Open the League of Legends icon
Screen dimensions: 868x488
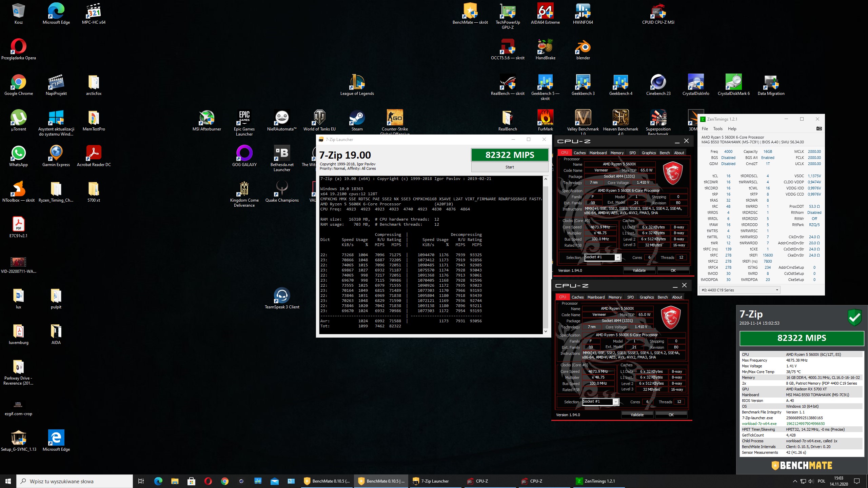357,85
